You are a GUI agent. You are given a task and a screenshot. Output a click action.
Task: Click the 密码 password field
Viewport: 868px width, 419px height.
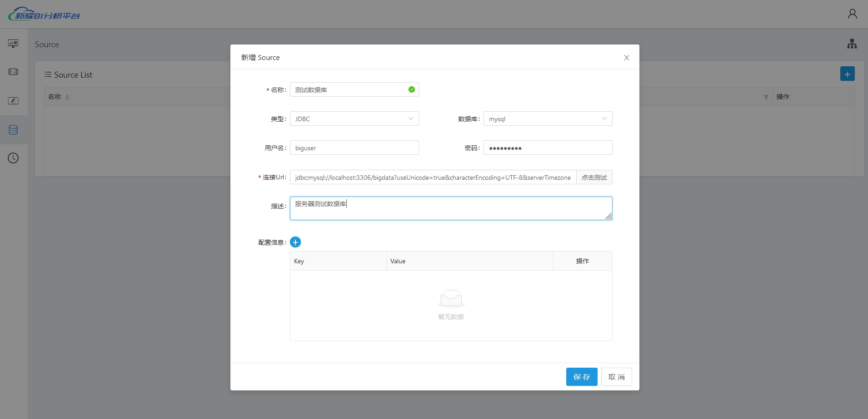[x=548, y=148]
